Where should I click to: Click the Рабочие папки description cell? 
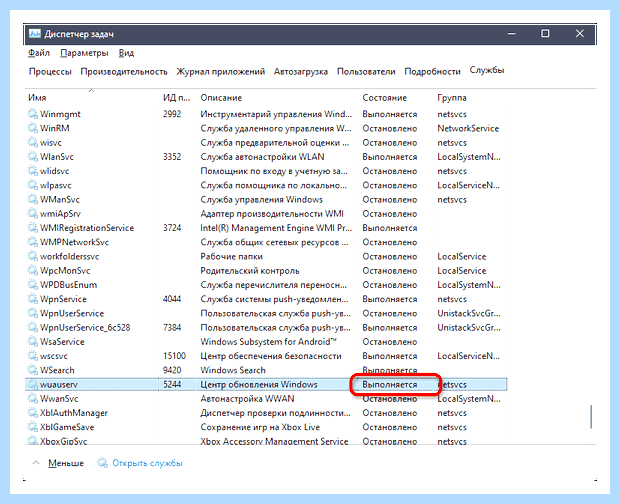click(231, 256)
